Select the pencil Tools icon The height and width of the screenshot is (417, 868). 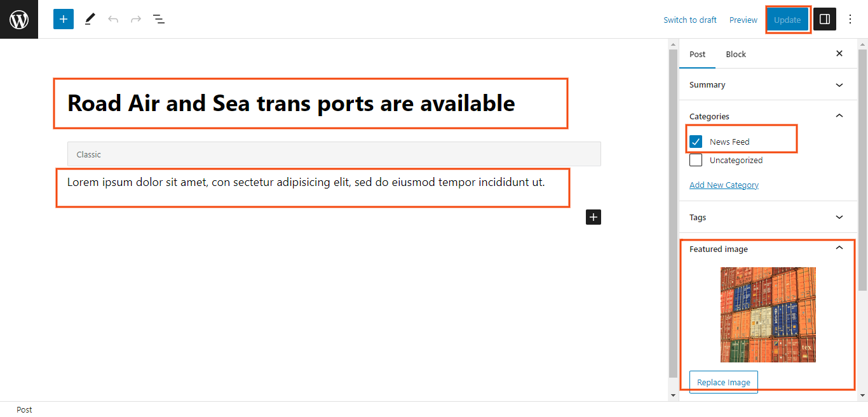coord(90,20)
